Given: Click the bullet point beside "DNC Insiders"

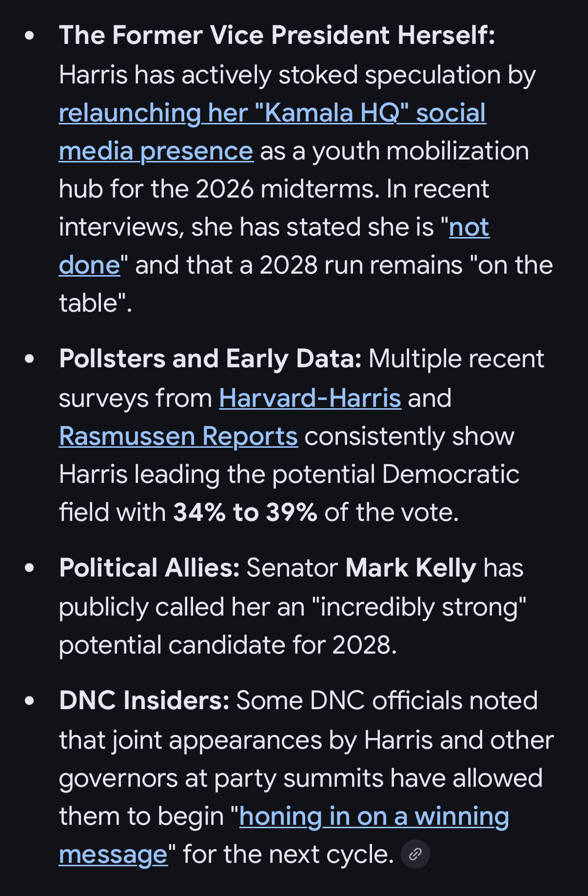Looking at the screenshot, I should click(x=30, y=701).
